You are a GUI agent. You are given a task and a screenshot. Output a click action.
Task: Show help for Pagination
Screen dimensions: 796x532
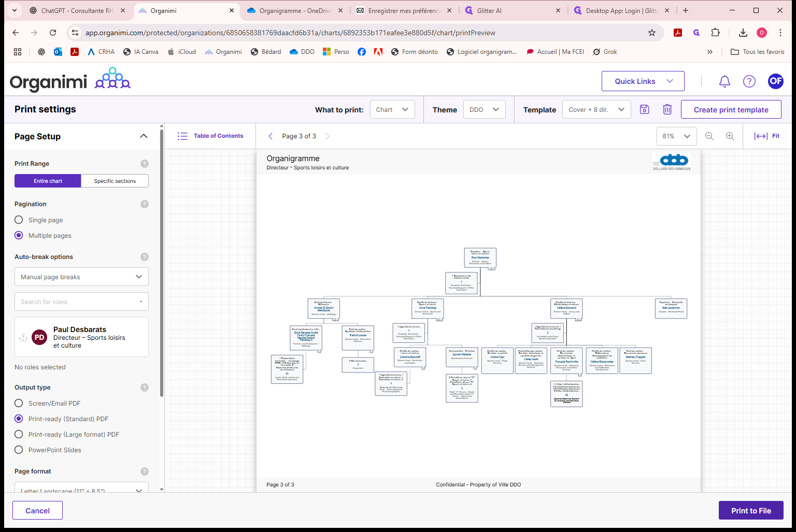[x=145, y=204]
